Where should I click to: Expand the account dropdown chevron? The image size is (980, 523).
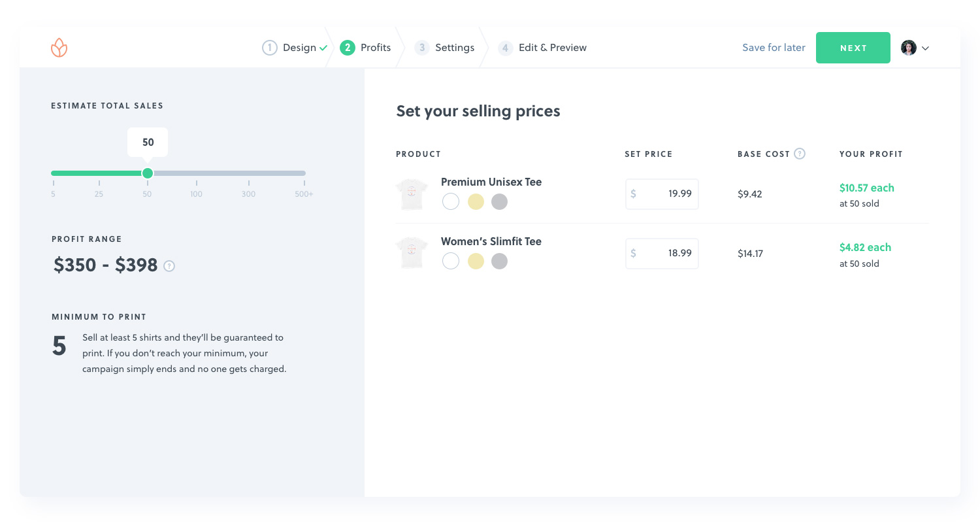coord(925,48)
